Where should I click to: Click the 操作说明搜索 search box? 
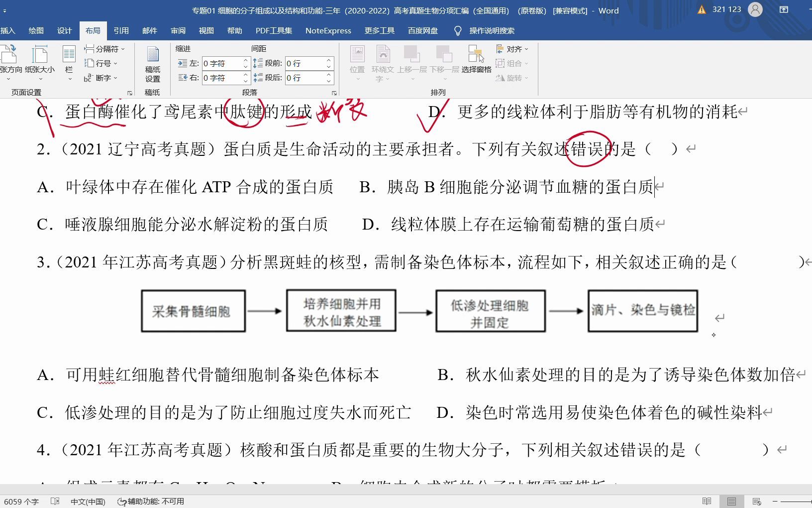click(x=492, y=30)
